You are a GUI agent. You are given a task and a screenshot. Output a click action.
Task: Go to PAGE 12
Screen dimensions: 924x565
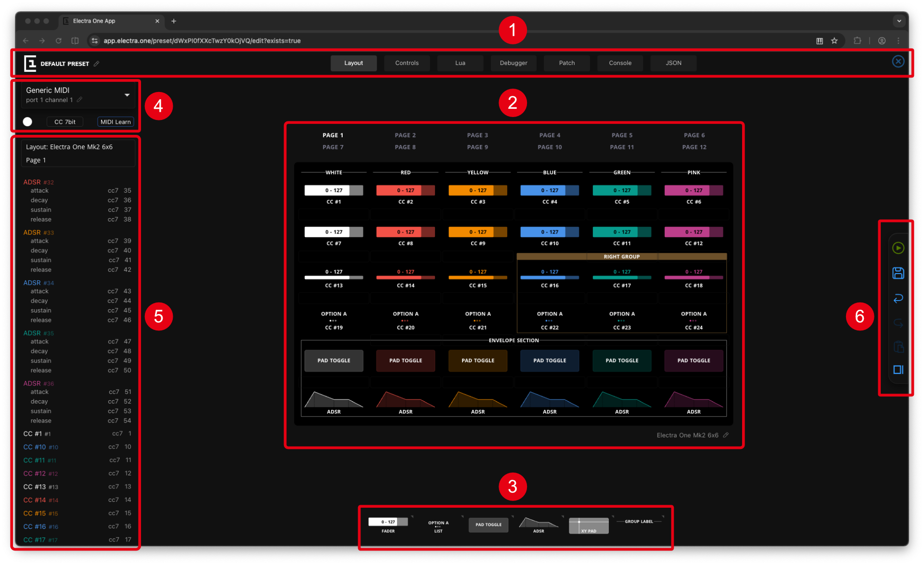(694, 147)
